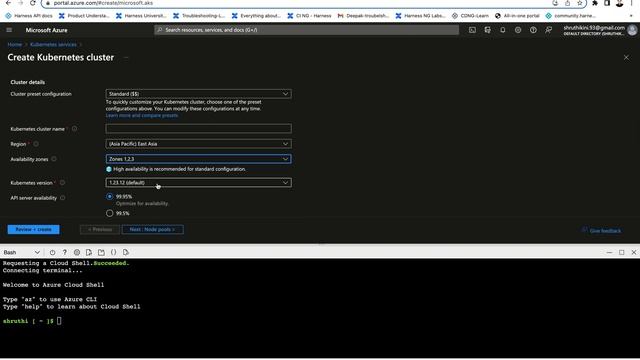Click Kubernetes cluster name input field
Screen dimensions: 640x360
click(198, 129)
